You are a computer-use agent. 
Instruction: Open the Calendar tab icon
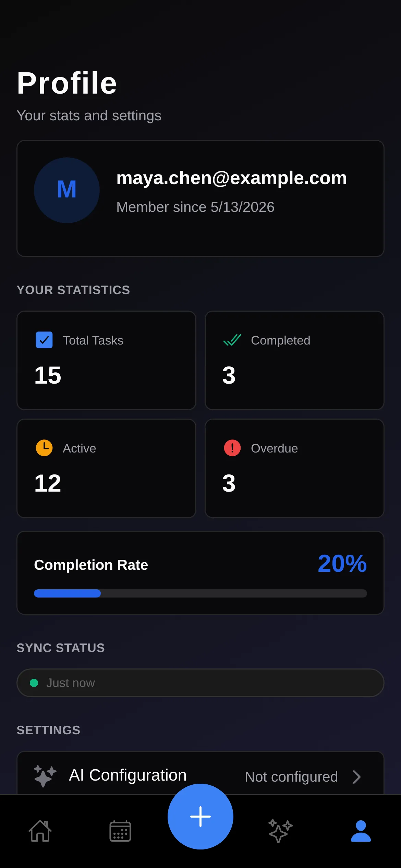click(x=120, y=831)
